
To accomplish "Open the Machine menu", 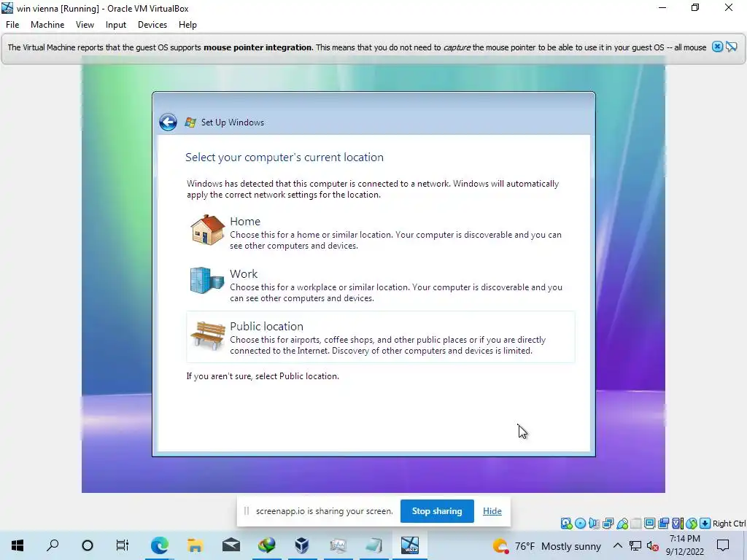I will coord(47,25).
